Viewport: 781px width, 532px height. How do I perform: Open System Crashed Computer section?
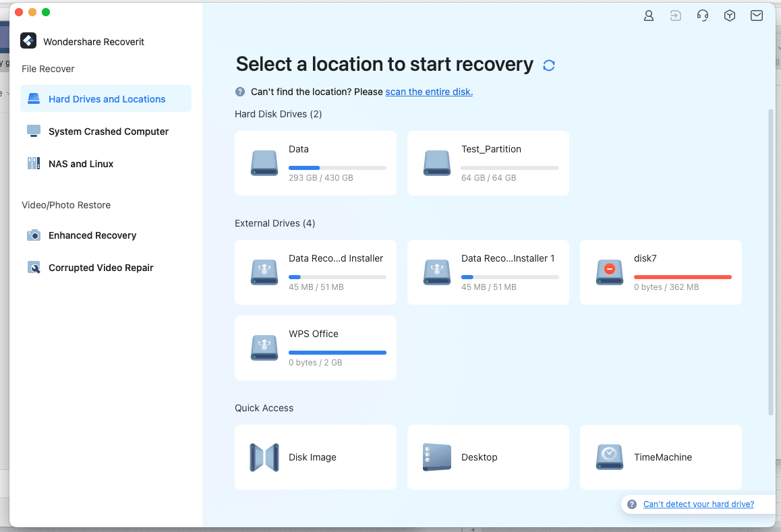[x=108, y=131]
